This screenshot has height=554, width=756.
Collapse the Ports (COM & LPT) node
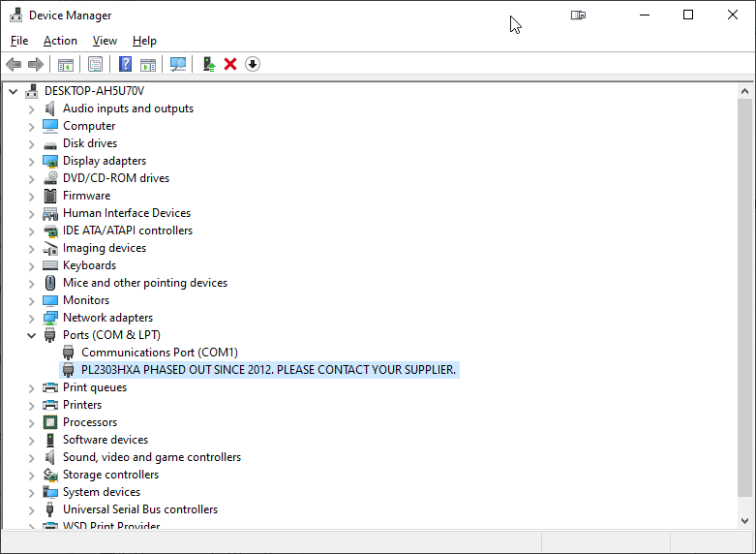(x=31, y=335)
